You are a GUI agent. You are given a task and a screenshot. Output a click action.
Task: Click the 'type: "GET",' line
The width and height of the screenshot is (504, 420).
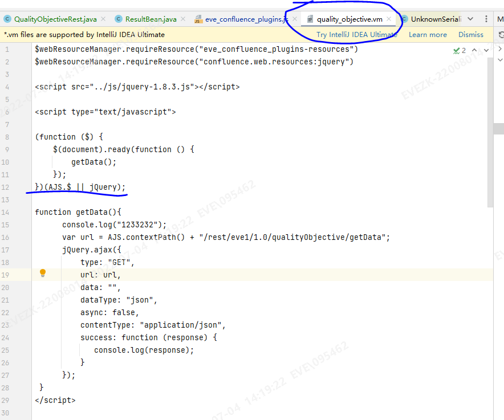[107, 262]
